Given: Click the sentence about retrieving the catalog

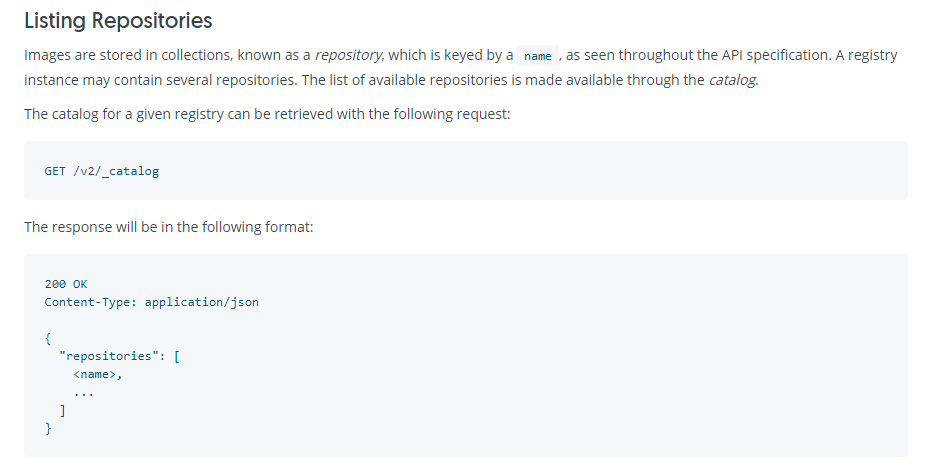Looking at the screenshot, I should click(x=267, y=114).
